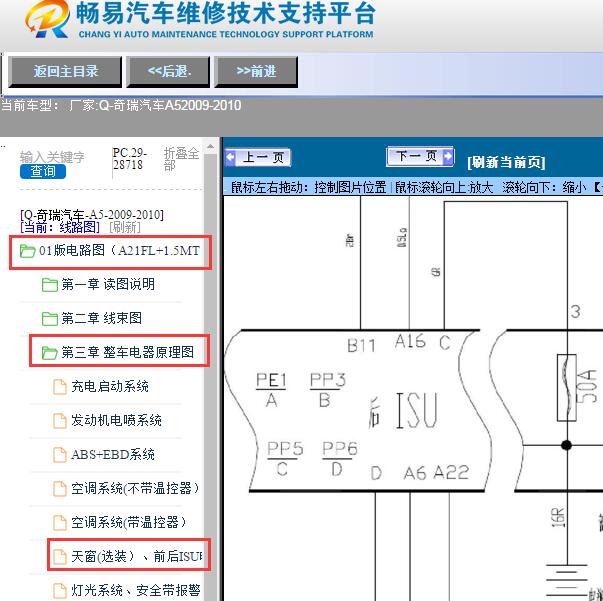Viewport: 603px width, 601px height.
Task: Open 天窗(选装)、前后ISU diagram
Action: coord(137,556)
